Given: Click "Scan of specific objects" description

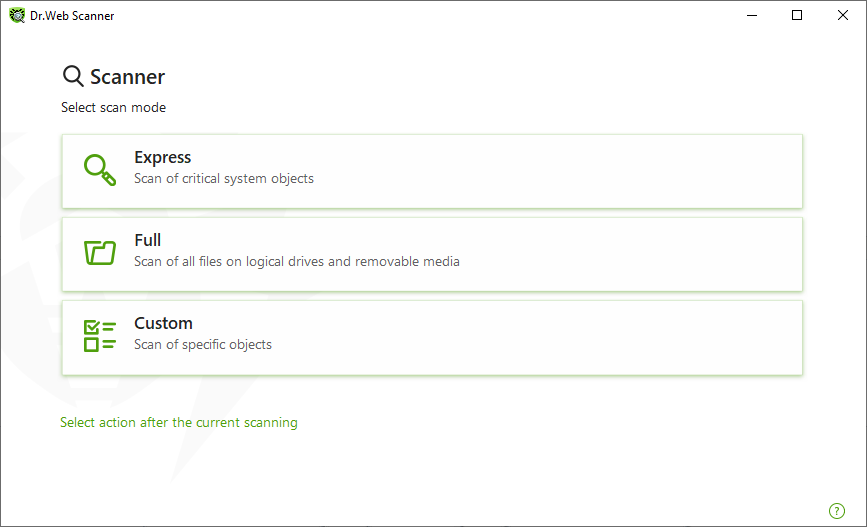Looking at the screenshot, I should point(203,345).
